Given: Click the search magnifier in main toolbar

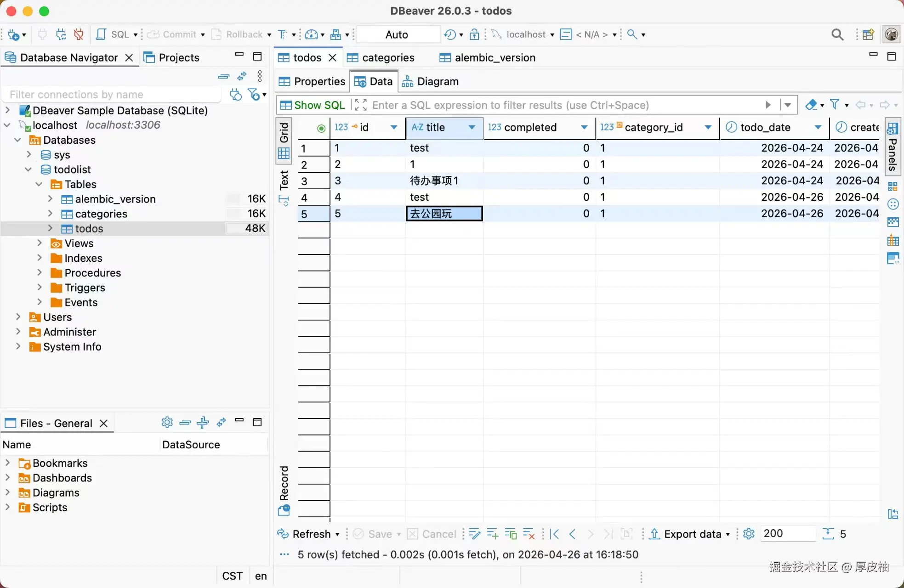Looking at the screenshot, I should 837,34.
